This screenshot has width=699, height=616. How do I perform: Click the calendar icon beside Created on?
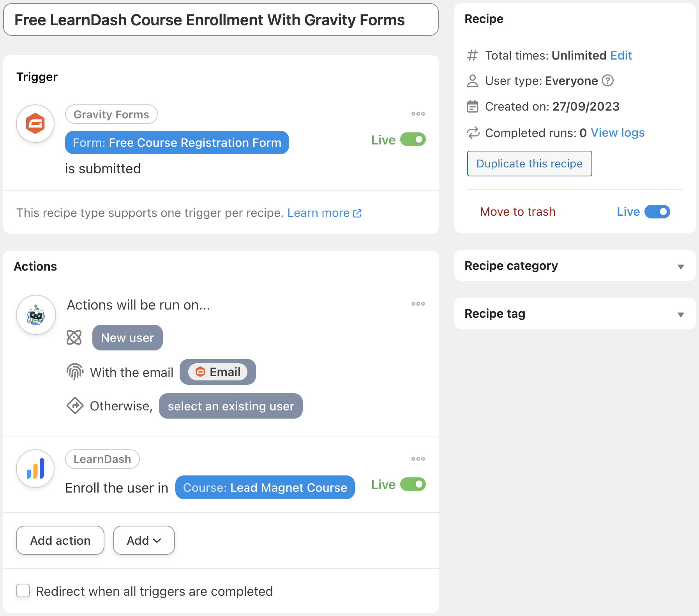tap(473, 106)
